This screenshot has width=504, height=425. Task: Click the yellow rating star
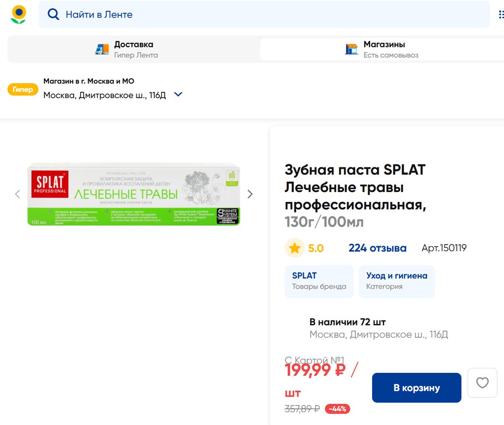294,248
